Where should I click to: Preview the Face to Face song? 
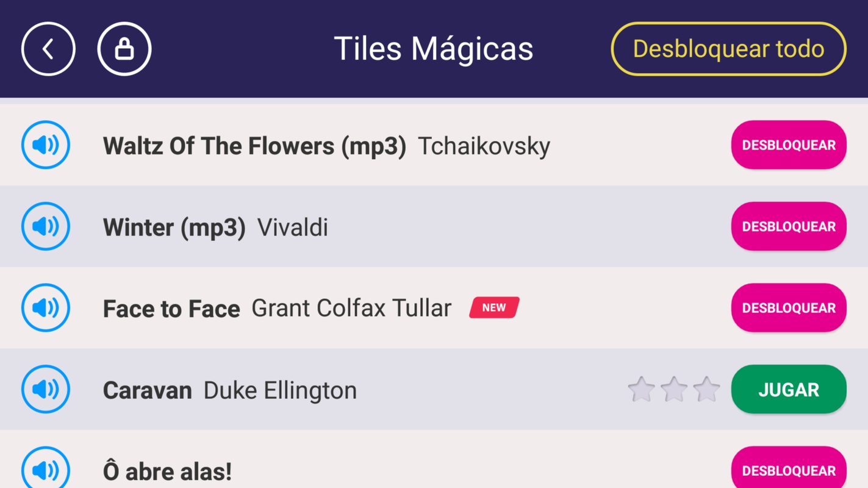tap(46, 308)
